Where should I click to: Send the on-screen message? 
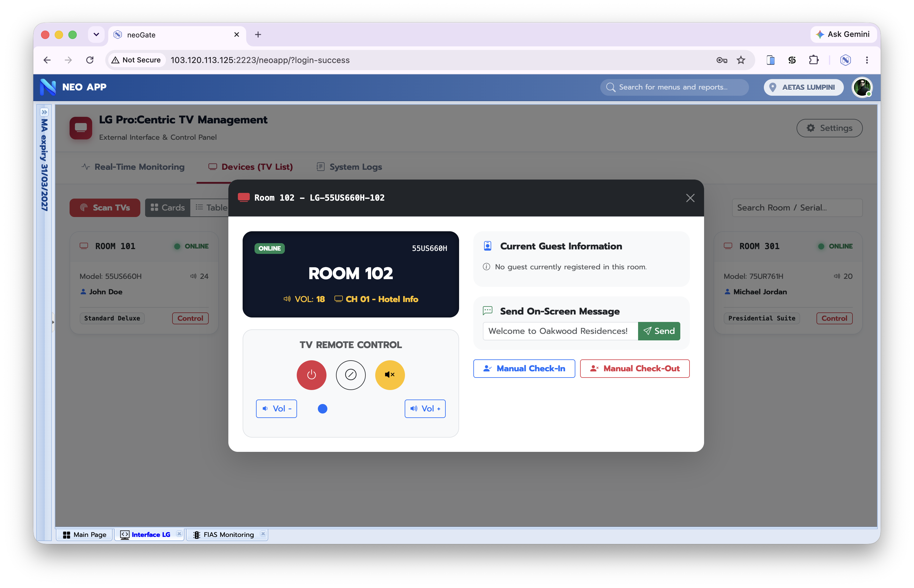coord(659,331)
